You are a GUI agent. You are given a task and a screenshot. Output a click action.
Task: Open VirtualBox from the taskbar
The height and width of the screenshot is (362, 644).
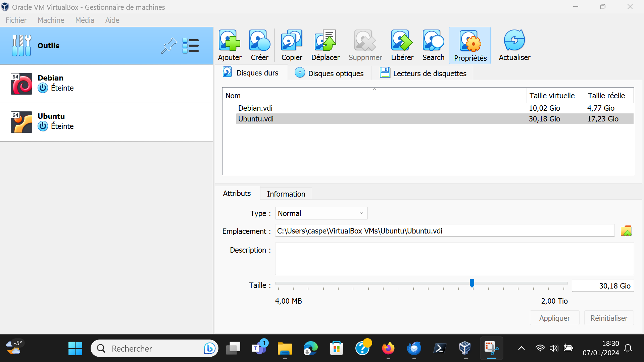click(x=465, y=349)
